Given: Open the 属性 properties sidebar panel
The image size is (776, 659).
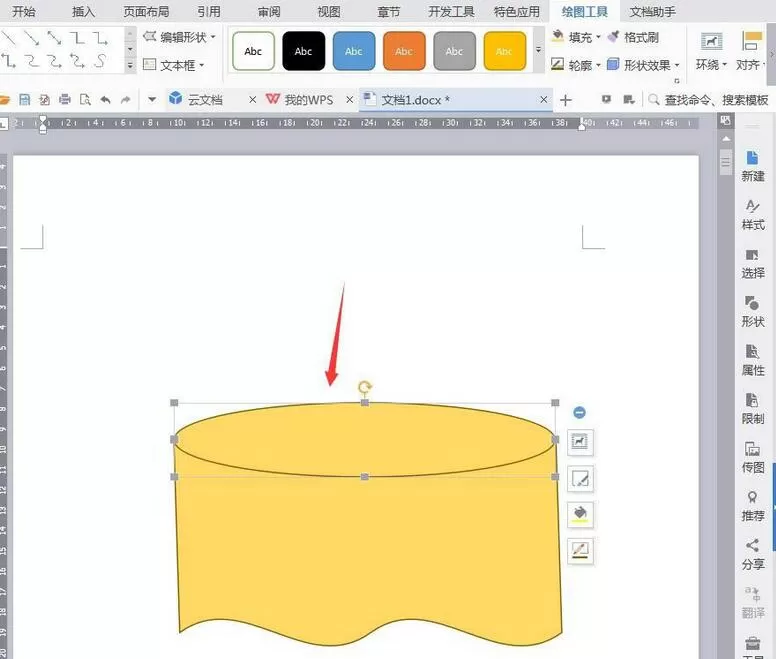Looking at the screenshot, I should (752, 360).
